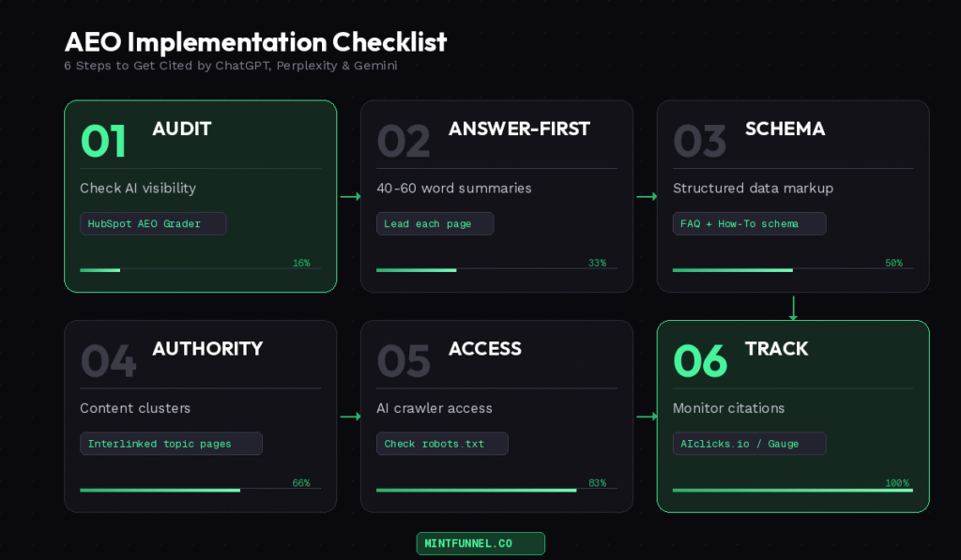
Task: Click the AIclicks.io / Gauge tag
Action: pos(749,444)
